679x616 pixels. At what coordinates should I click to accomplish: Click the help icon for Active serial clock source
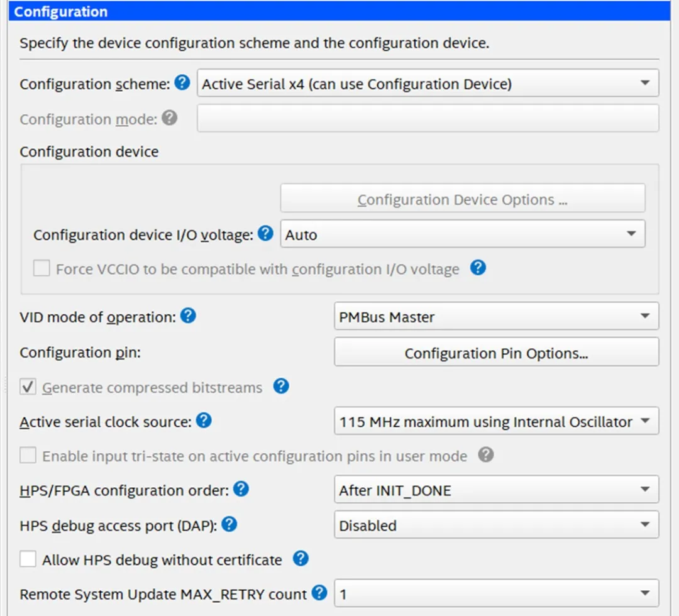(x=203, y=421)
